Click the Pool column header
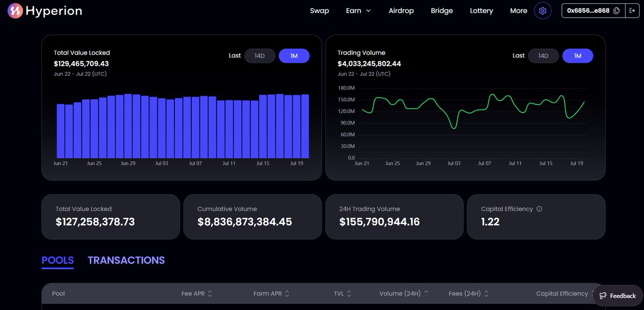Viewport: 644px width, 310px height. [59, 293]
